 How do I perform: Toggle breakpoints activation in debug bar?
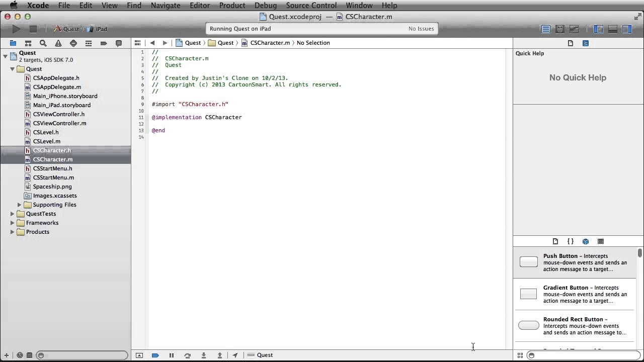pyautogui.click(x=155, y=355)
